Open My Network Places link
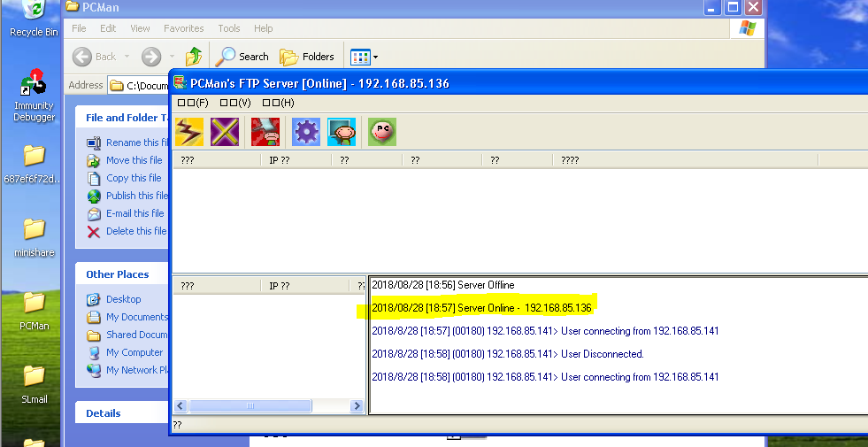Screen dimensions: 868x447 (x=127, y=370)
